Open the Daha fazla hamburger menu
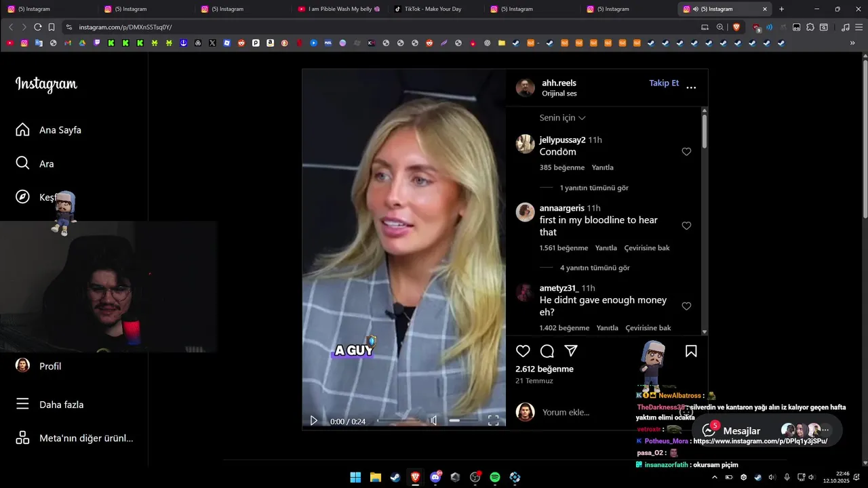Viewport: 868px width, 488px height. click(50, 405)
